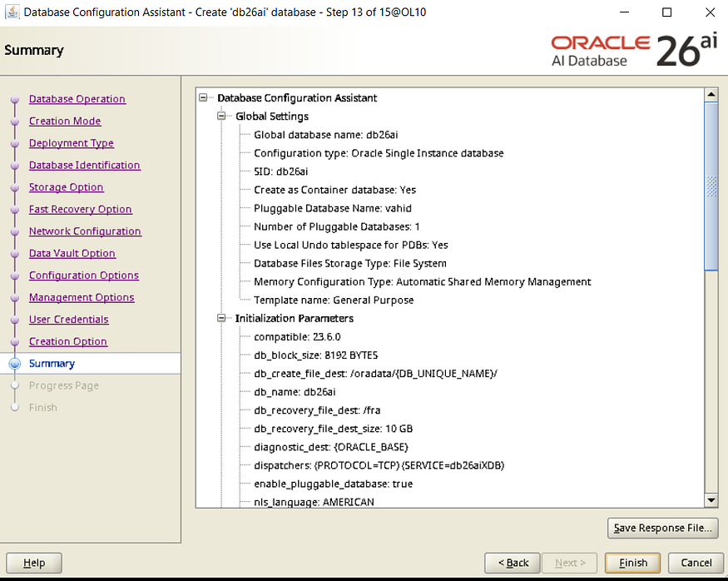Collapse the Initialization Parameters tree node
The image size is (728, 581).
(221, 318)
